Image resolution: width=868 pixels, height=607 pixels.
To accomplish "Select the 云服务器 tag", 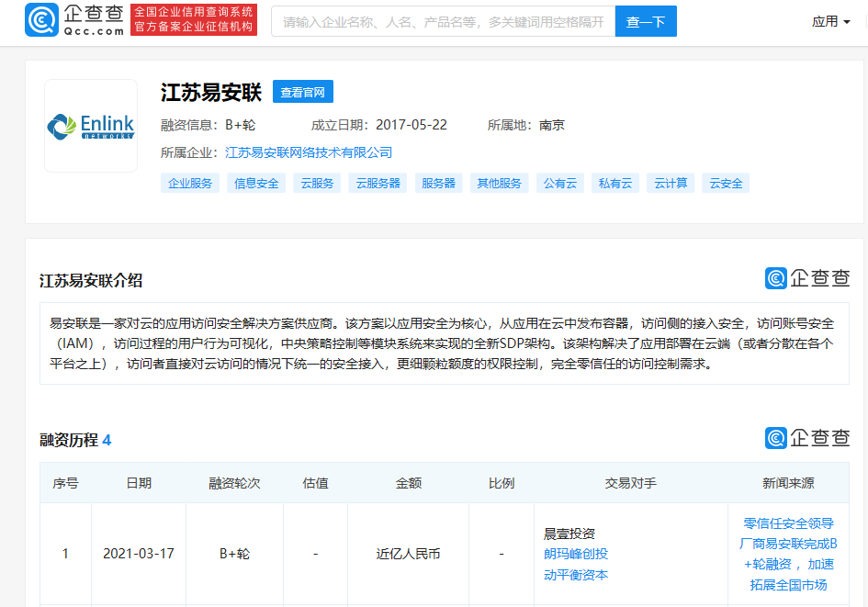I will point(378,183).
